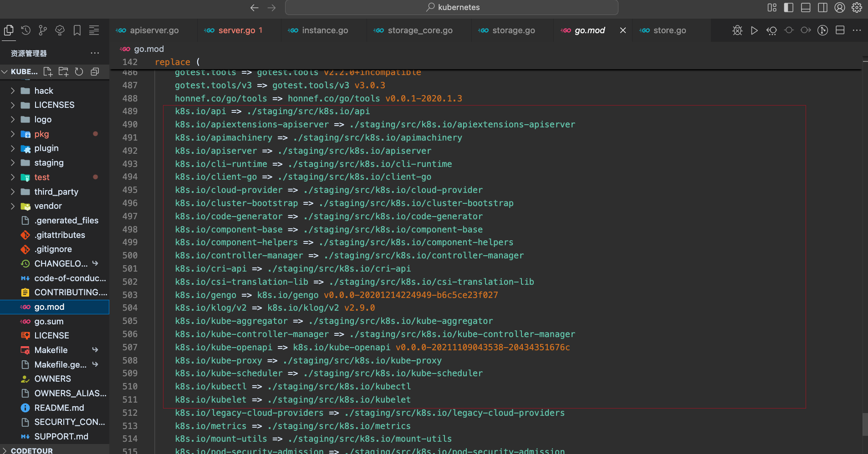The height and width of the screenshot is (454, 868).
Task: Open the outline list view icon
Action: point(94,30)
